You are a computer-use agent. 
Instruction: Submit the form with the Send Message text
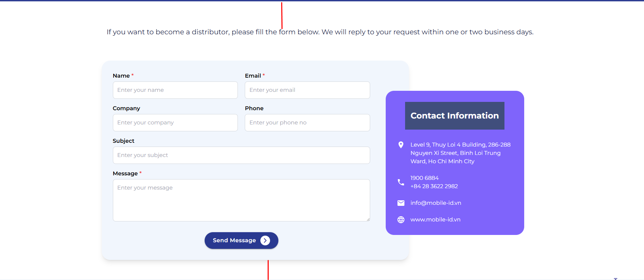[234, 240]
